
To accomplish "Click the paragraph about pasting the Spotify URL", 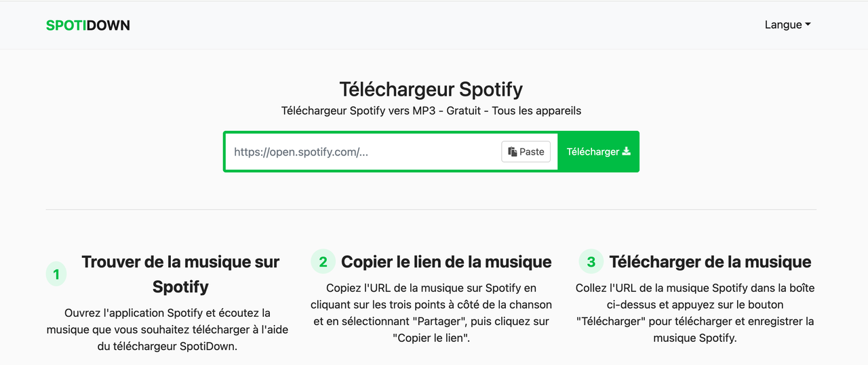I will coord(695,313).
